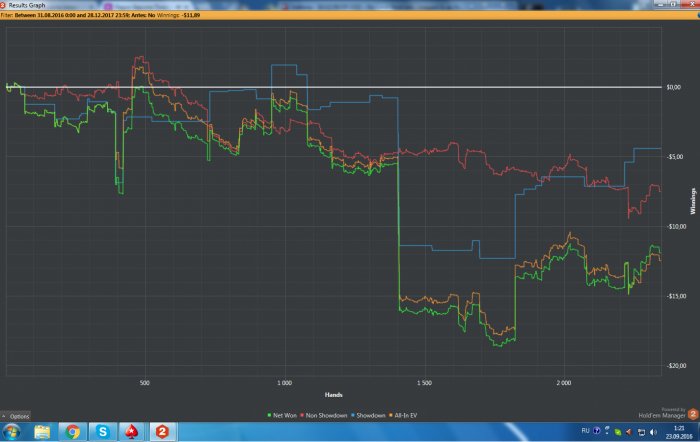Click the $0,00 axis label
Viewport: 700px width, 442px height.
674,87
